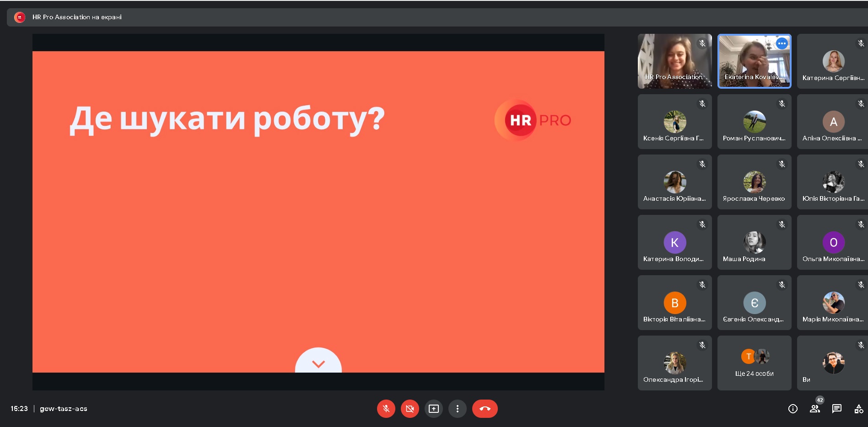
Task: Open the Activities shapes icon
Action: coord(858,409)
